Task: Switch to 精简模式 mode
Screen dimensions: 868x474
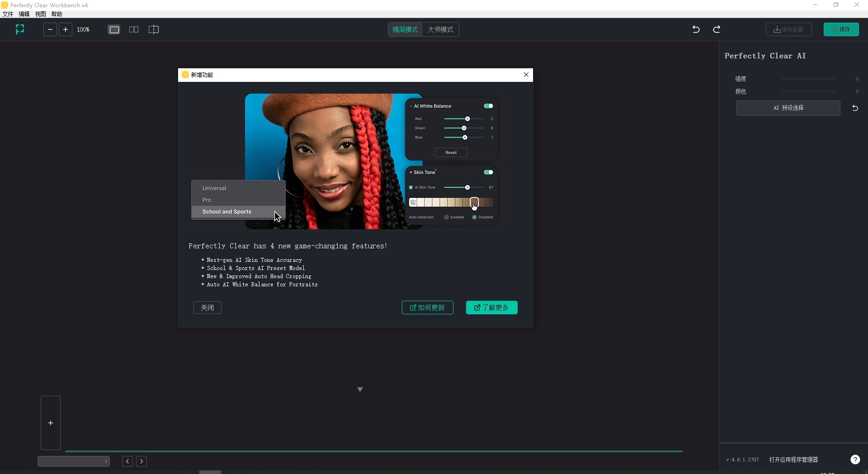Action: [405, 29]
